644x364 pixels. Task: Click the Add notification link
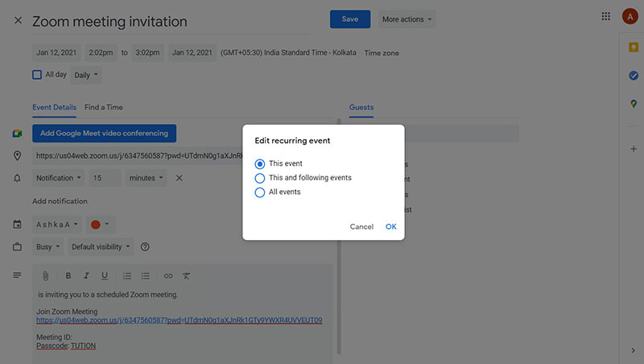[60, 201]
